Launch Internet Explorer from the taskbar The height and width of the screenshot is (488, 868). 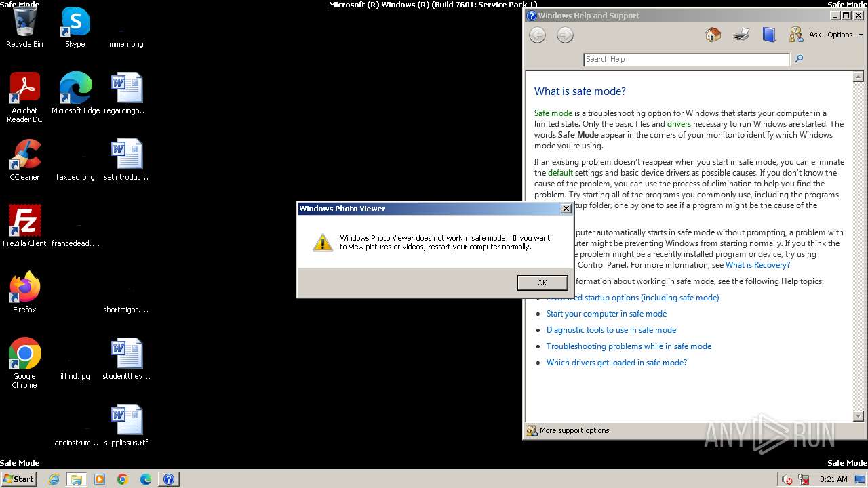click(x=54, y=479)
